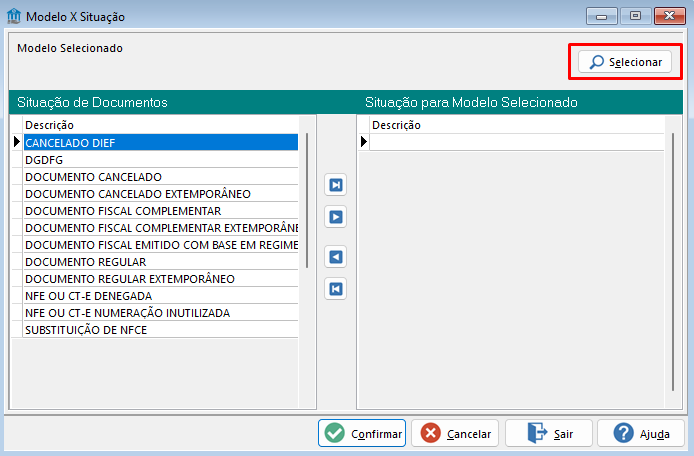Select the DOCUMENTO REGULAR row

pos(161,262)
